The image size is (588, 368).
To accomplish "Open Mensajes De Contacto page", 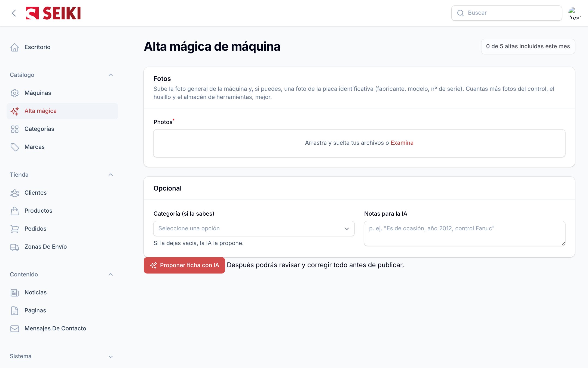I will click(62, 328).
